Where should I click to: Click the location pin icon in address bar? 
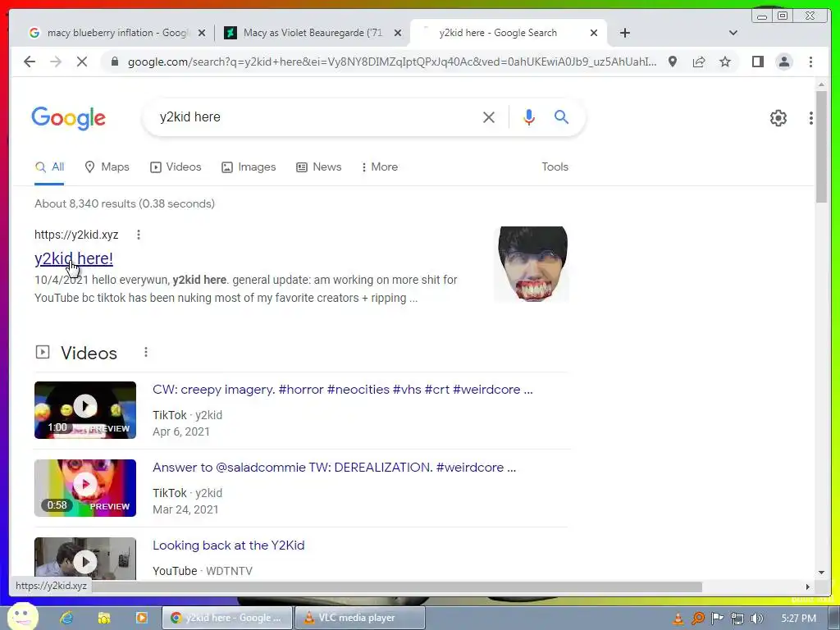[673, 62]
